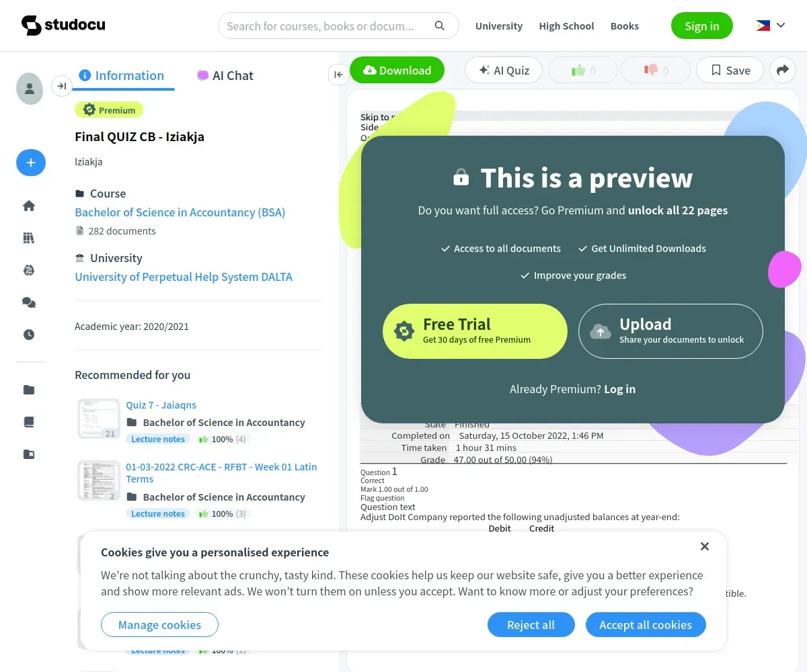This screenshot has width=807, height=672.
Task: Toggle the thumbs down rating
Action: click(x=656, y=70)
